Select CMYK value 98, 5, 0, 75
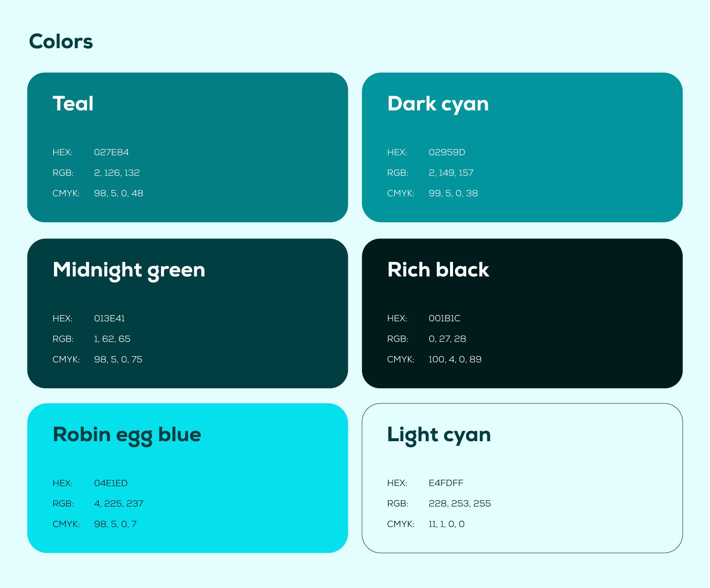Viewport: 710px width, 588px height. (x=118, y=359)
